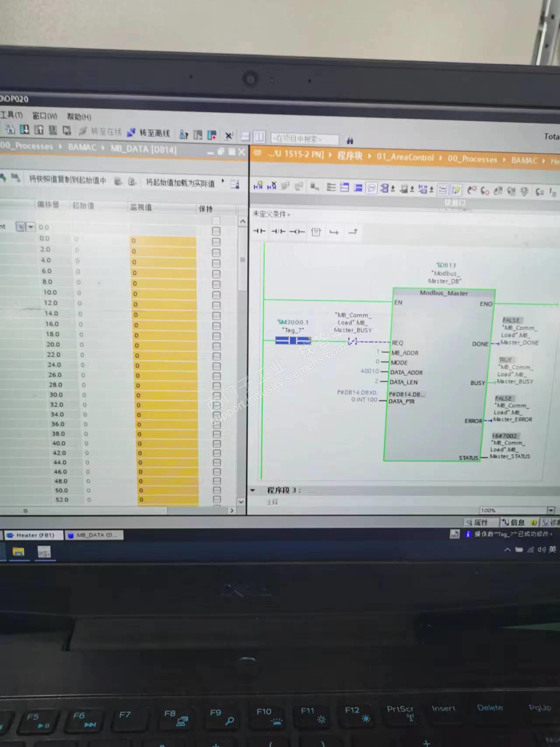Toggle network comments icon in block toolbar
Screen dimensions: 560x747
371,188
